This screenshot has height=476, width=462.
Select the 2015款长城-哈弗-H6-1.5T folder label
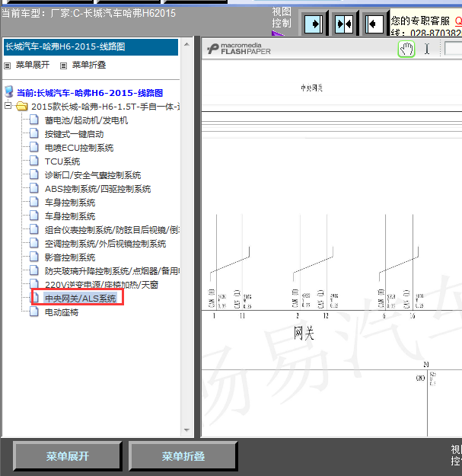(x=105, y=107)
